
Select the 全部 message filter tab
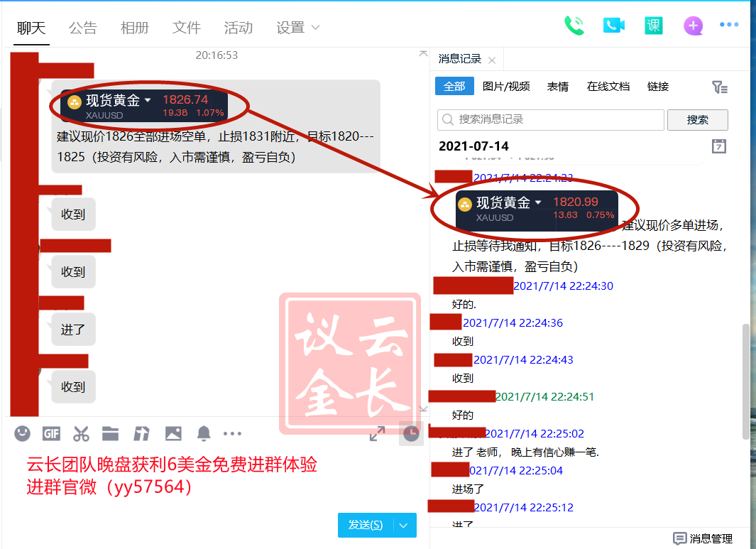(454, 87)
